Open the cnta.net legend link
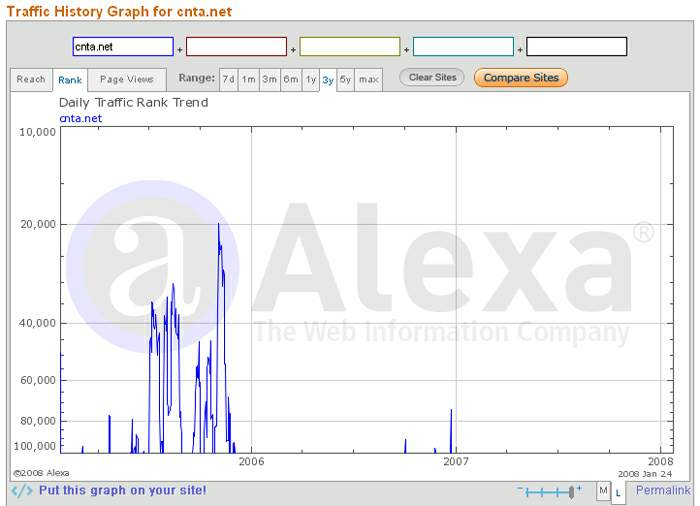The image size is (700, 506). 81,118
